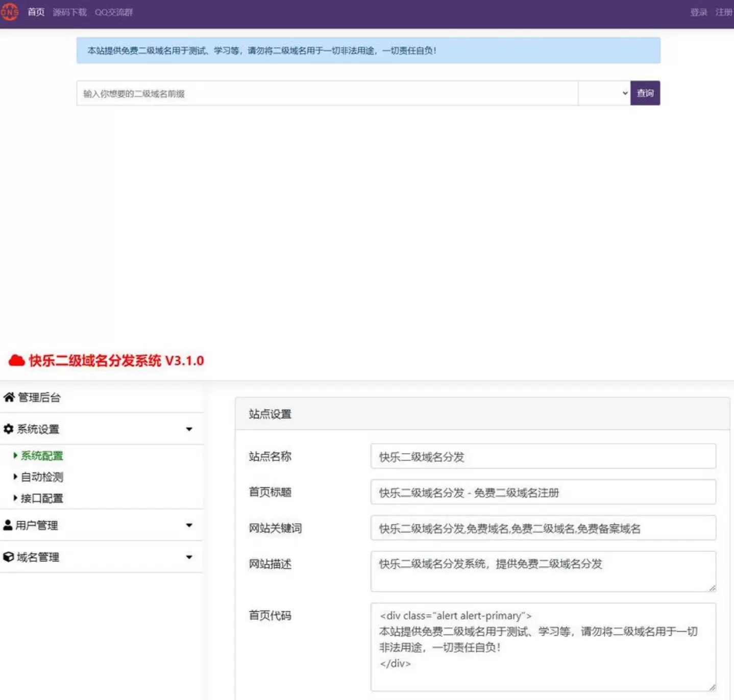The width and height of the screenshot is (734, 700).
Task: Click the 用户管理 sidebar section label
Action: (37, 525)
